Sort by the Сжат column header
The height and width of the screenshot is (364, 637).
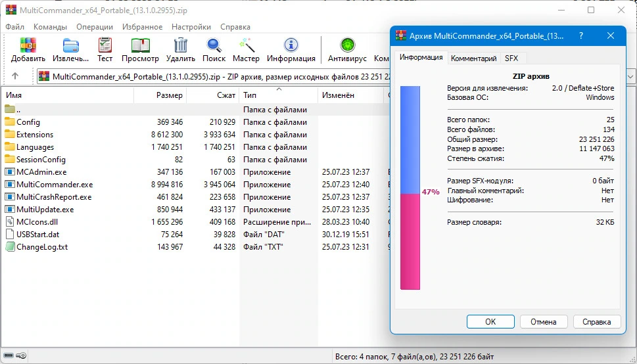click(212, 95)
